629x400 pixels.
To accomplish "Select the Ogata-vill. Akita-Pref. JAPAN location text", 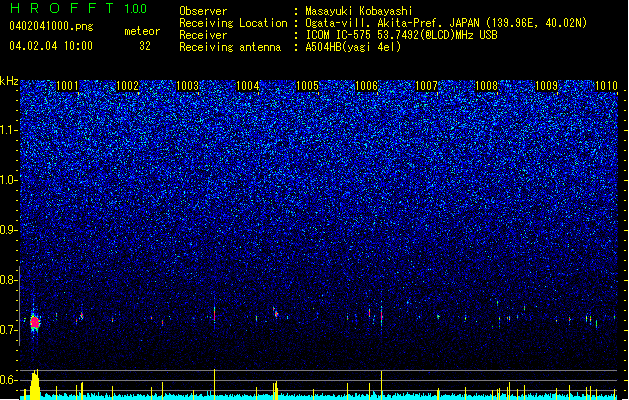I will 446,23.
